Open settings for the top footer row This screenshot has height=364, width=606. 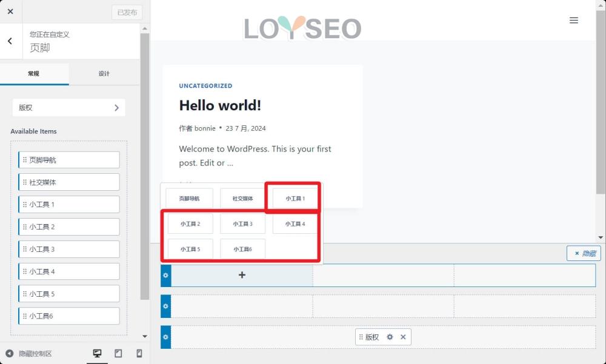click(x=165, y=275)
